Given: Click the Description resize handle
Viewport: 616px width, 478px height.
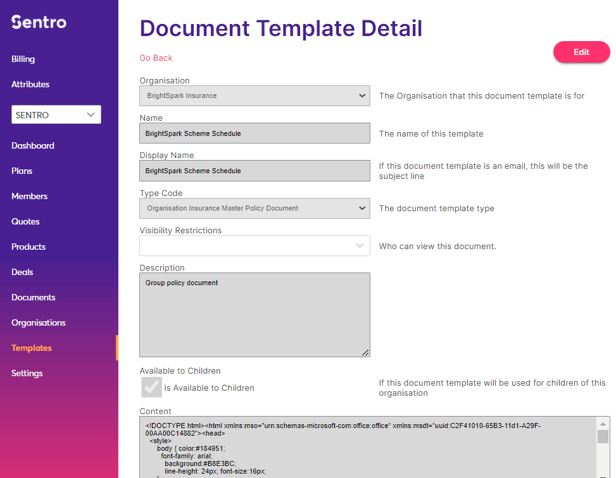Looking at the screenshot, I should 366,353.
